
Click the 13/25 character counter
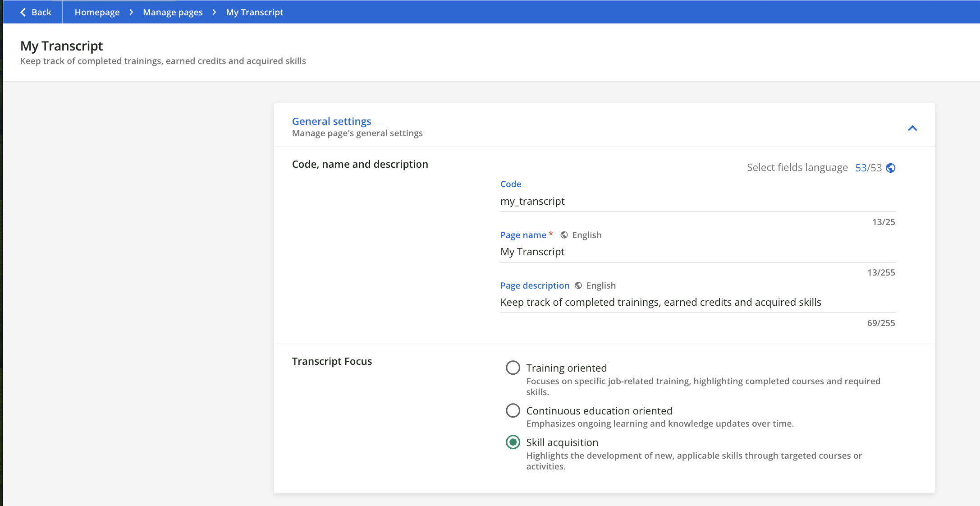[x=884, y=222]
